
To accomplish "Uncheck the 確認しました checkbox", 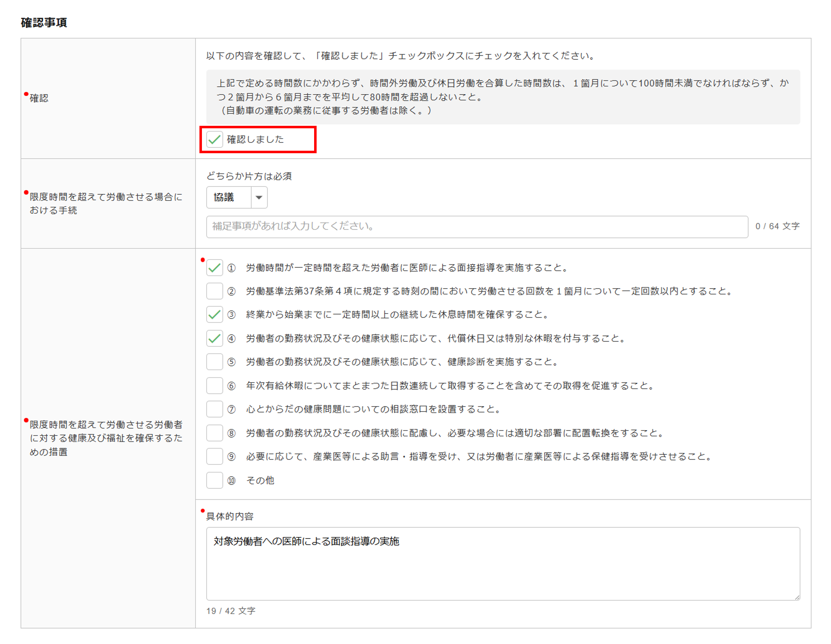I will tap(214, 140).
